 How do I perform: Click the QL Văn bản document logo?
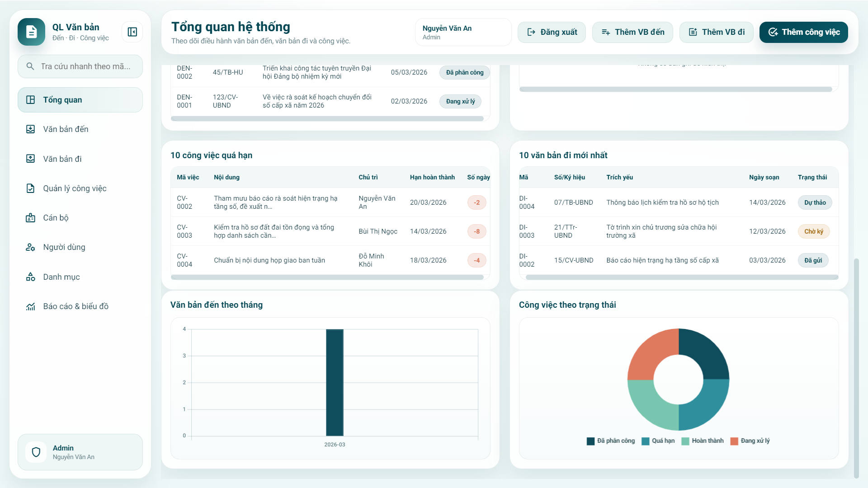coord(31,32)
